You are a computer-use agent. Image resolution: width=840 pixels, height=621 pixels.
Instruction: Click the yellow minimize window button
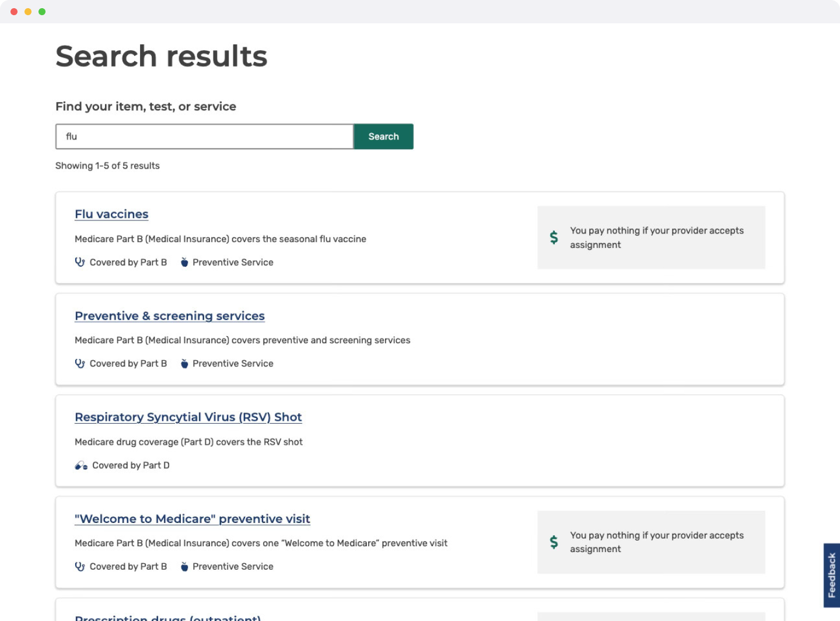point(28,12)
